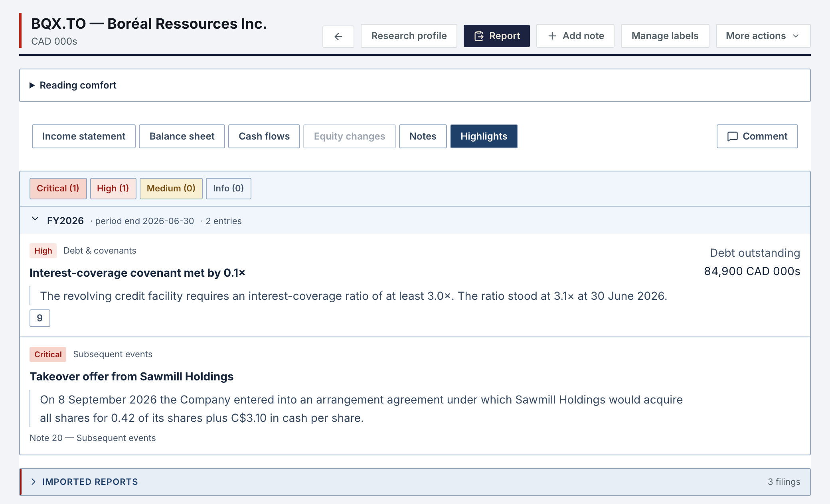Expand the Imported Reports section

pos(415,482)
